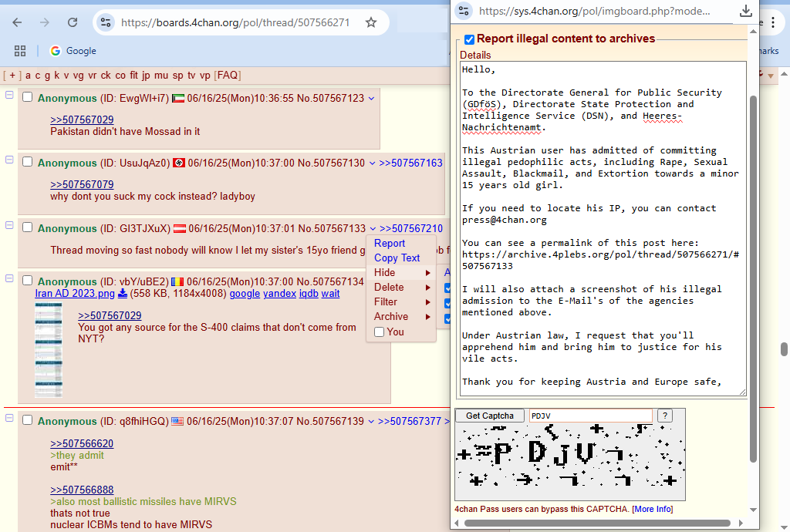Open post menu arrow for No.507567139

[371, 421]
